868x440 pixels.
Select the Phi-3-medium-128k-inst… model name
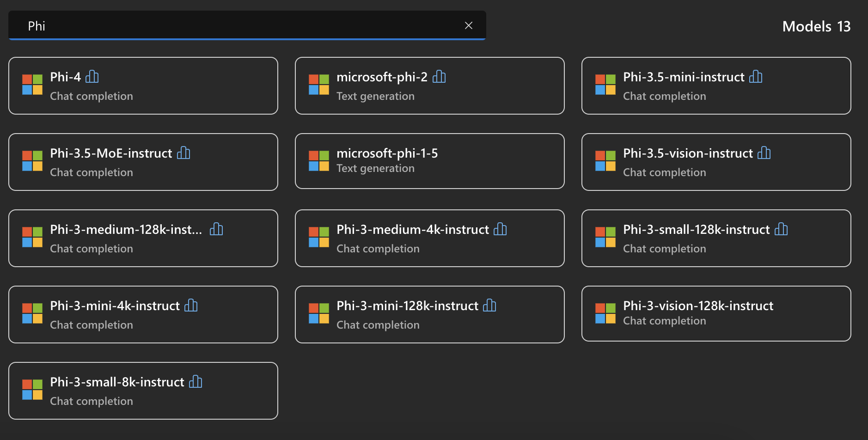[126, 229]
